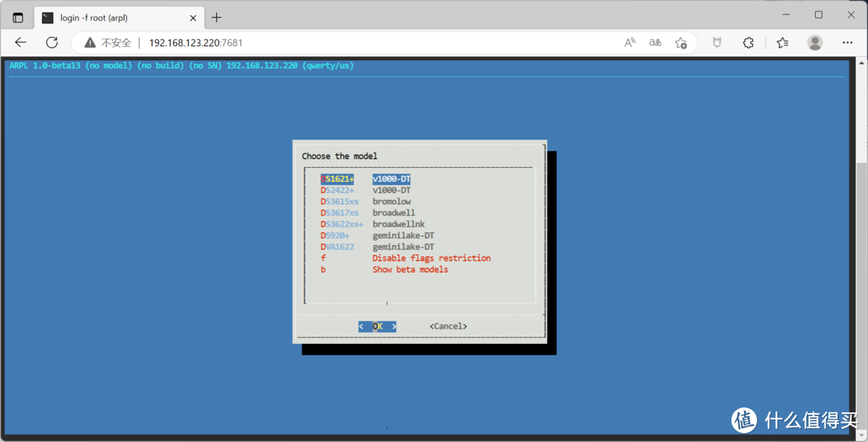
Task: Open the shield extension icon
Action: tap(717, 43)
